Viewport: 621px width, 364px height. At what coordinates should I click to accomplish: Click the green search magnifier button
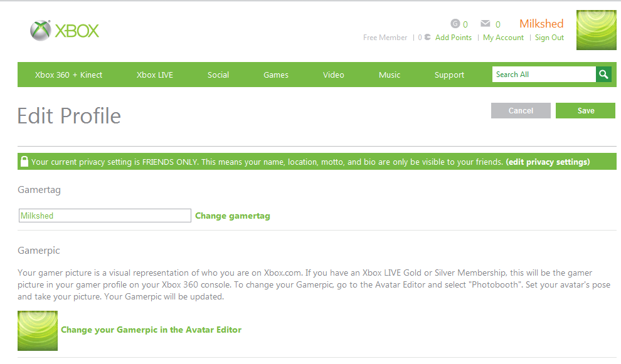603,75
